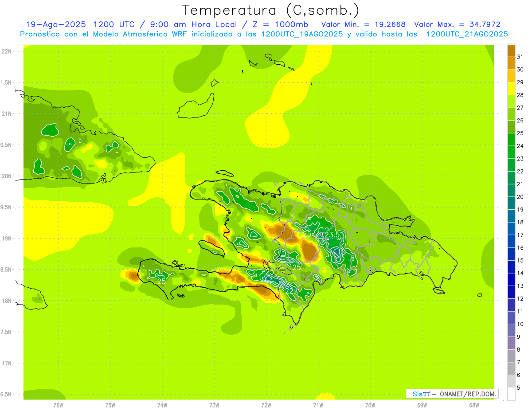Viewport: 532px width, 411px height.
Task: Click the legend value "25" on the color bar
Action: (520, 133)
